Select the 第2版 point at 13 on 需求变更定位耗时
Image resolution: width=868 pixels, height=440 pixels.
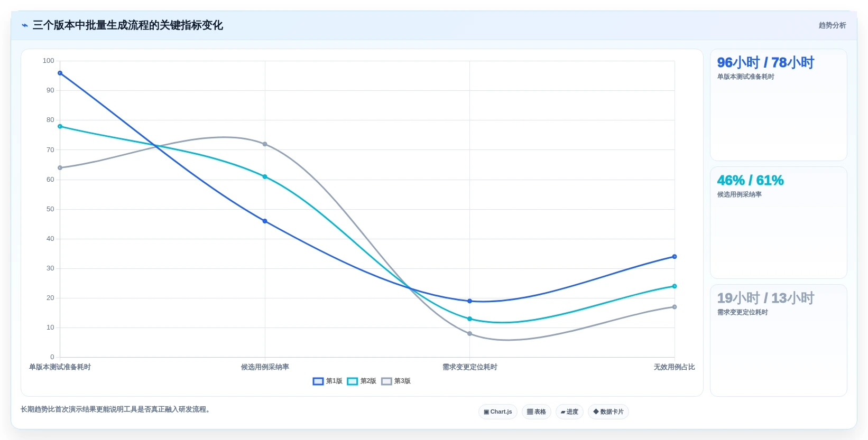tap(469, 319)
